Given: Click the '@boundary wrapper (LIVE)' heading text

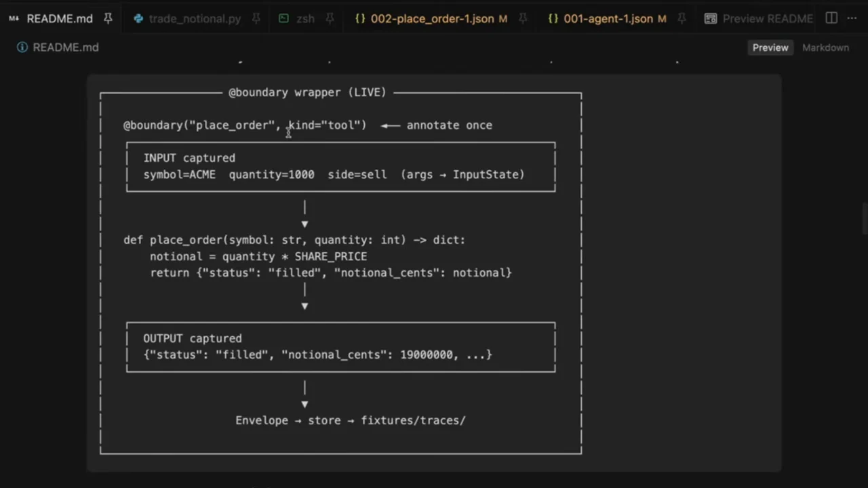Looking at the screenshot, I should click(x=307, y=92).
